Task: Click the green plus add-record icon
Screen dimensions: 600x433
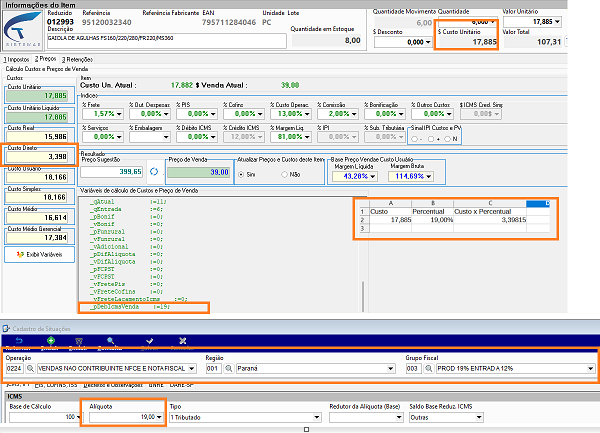Action: (51, 340)
